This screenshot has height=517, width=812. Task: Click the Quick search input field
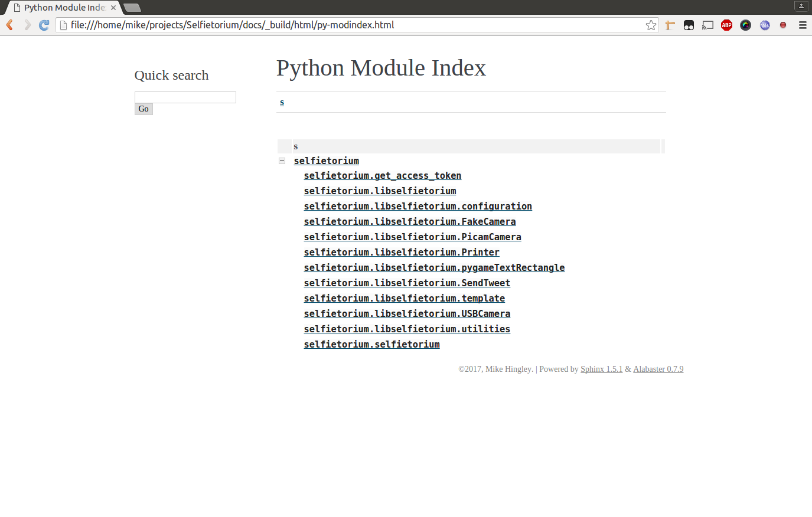tap(185, 97)
